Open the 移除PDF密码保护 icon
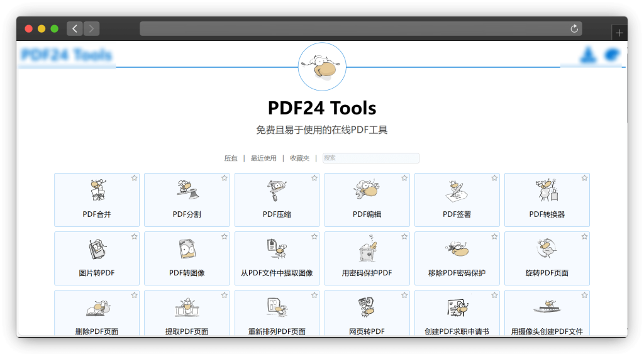644x354 pixels. pos(457,249)
